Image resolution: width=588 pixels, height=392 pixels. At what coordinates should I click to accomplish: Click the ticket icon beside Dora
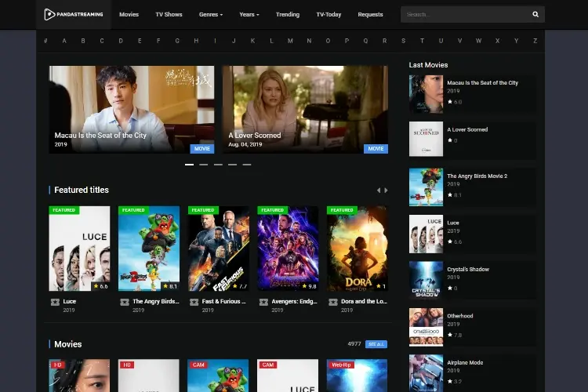[x=333, y=302]
